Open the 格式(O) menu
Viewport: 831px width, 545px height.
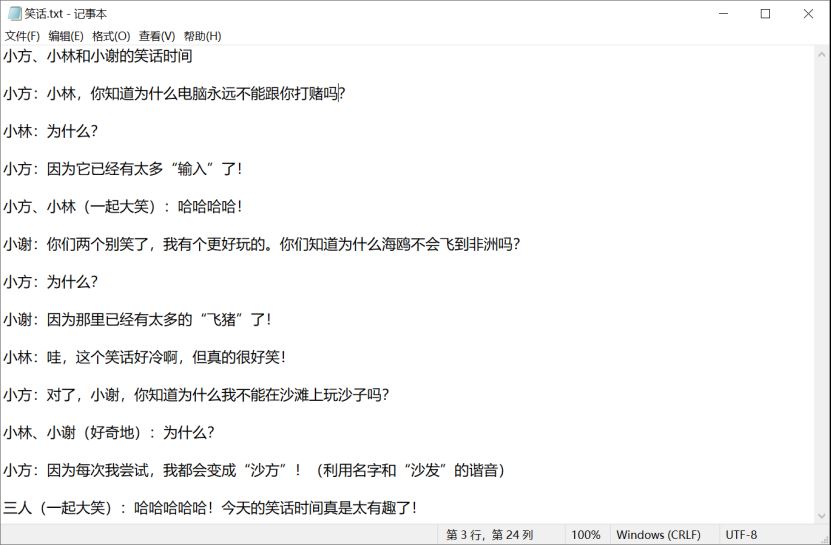pos(111,36)
